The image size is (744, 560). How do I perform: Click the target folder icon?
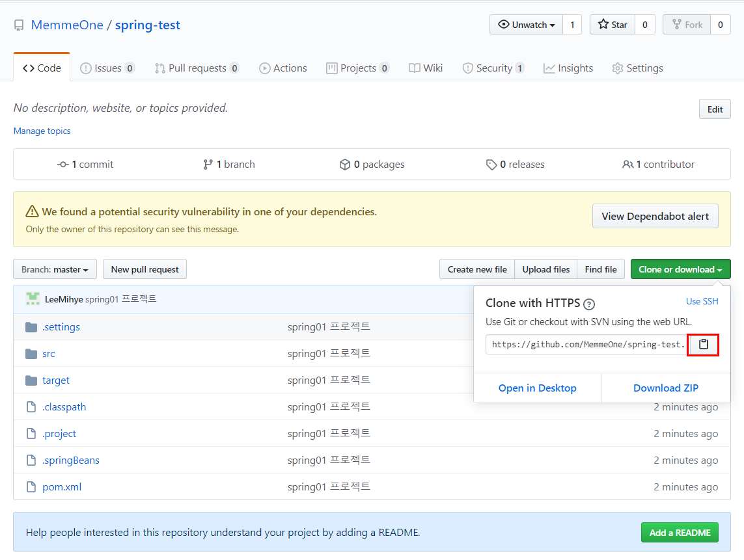(31, 380)
